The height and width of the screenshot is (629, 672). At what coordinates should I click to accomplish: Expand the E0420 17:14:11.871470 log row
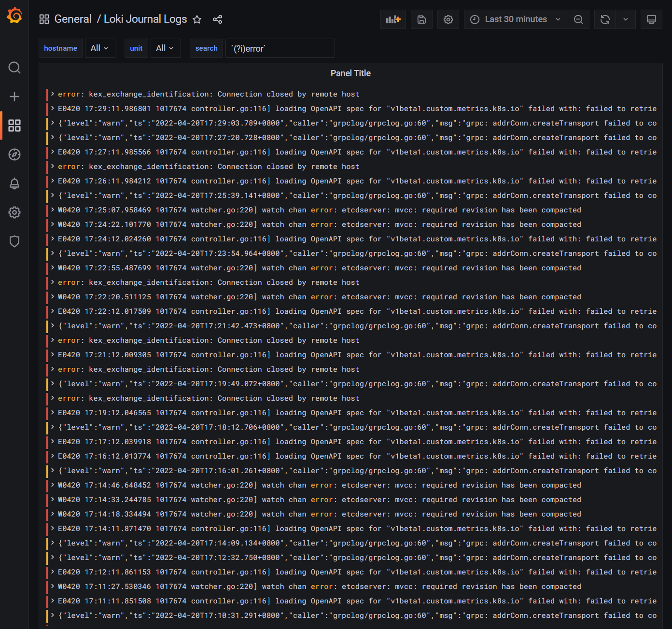pyautogui.click(x=53, y=528)
